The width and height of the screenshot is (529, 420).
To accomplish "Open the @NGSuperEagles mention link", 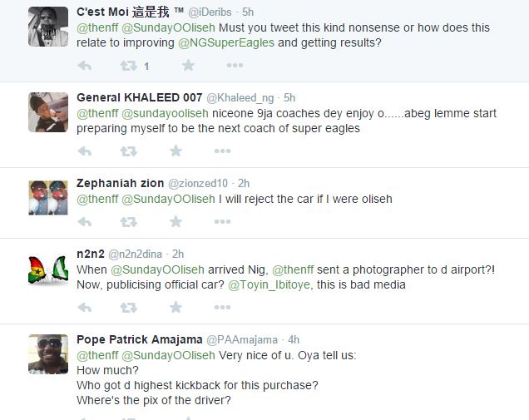I will click(x=225, y=42).
